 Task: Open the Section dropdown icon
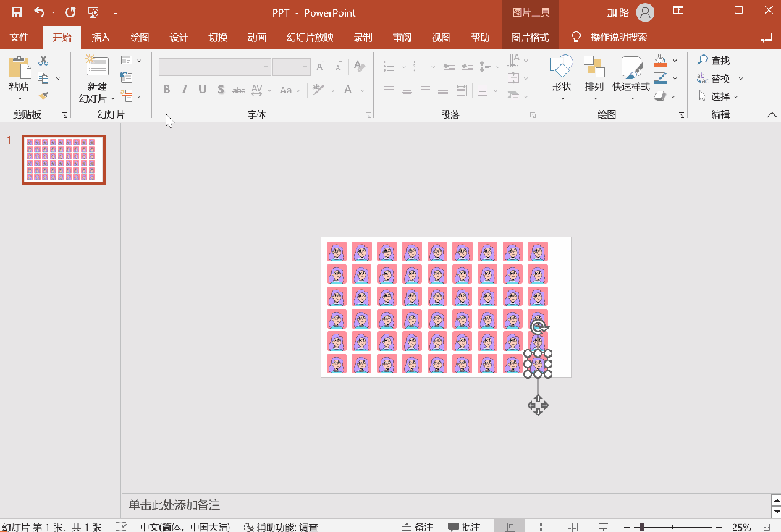[x=131, y=96]
